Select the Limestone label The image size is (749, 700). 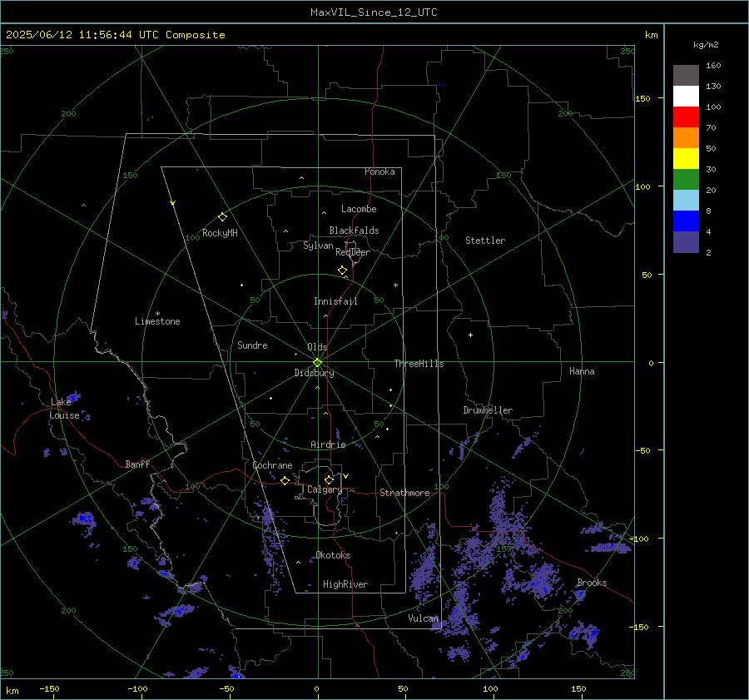157,321
